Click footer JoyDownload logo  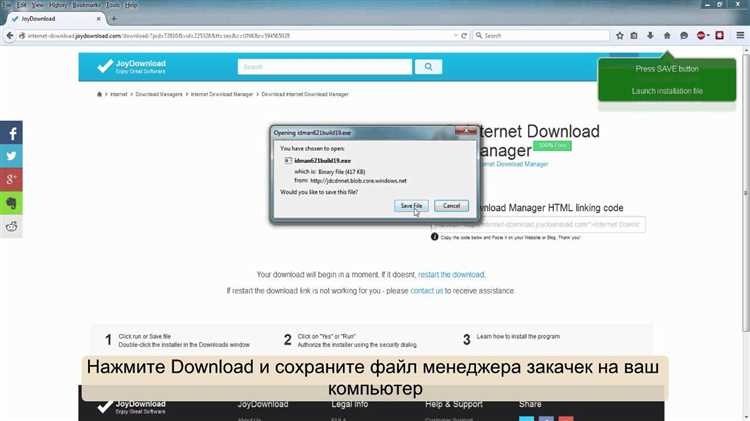131,406
